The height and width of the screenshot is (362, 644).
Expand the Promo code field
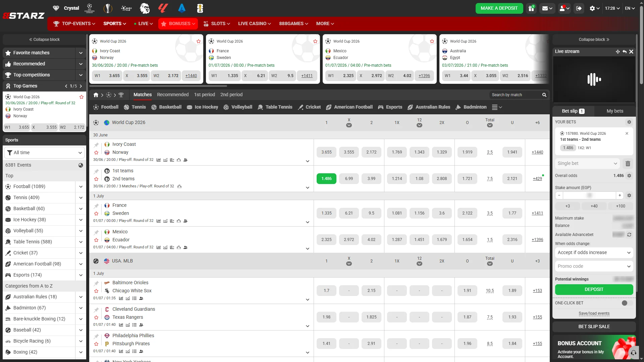pos(594,266)
